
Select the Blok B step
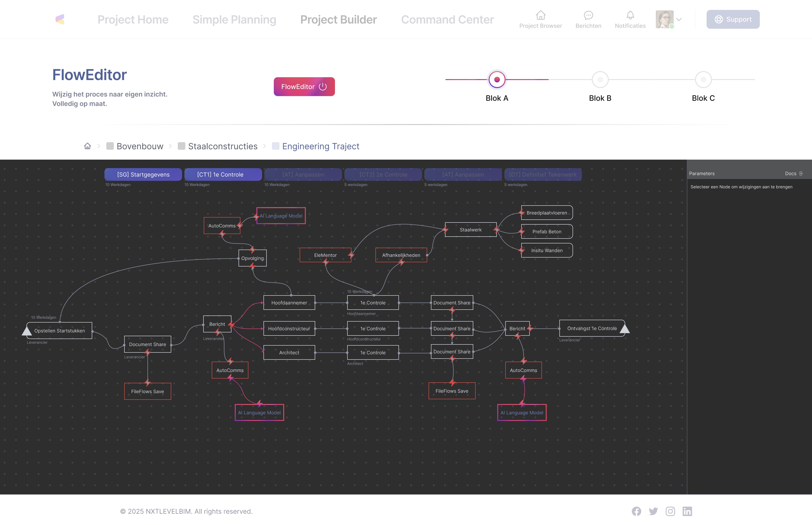click(x=600, y=79)
